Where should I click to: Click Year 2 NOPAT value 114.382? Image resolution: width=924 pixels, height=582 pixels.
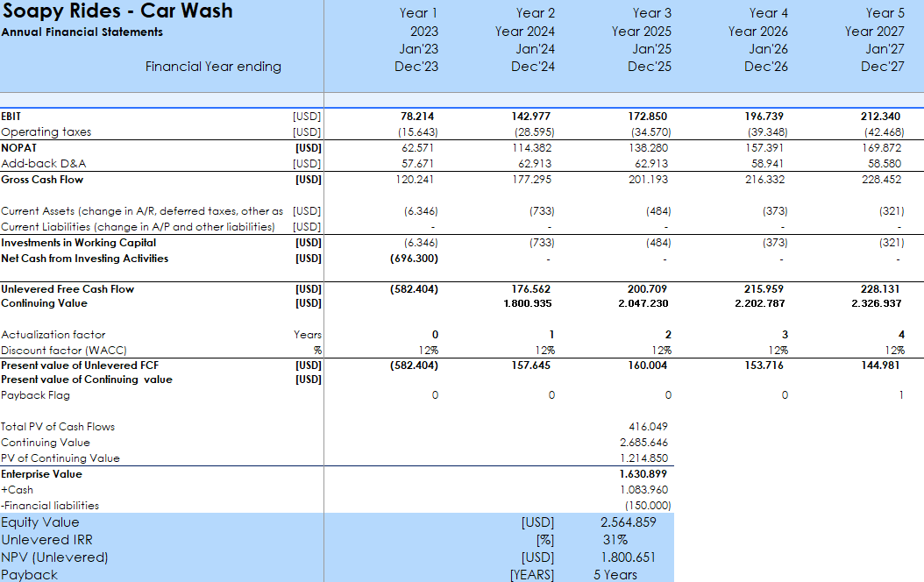[533, 148]
